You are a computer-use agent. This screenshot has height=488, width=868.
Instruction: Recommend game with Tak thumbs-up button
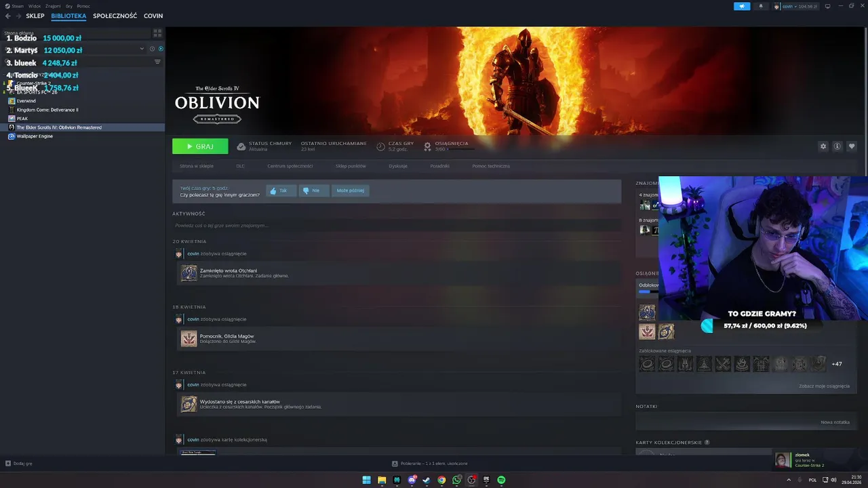pyautogui.click(x=281, y=191)
